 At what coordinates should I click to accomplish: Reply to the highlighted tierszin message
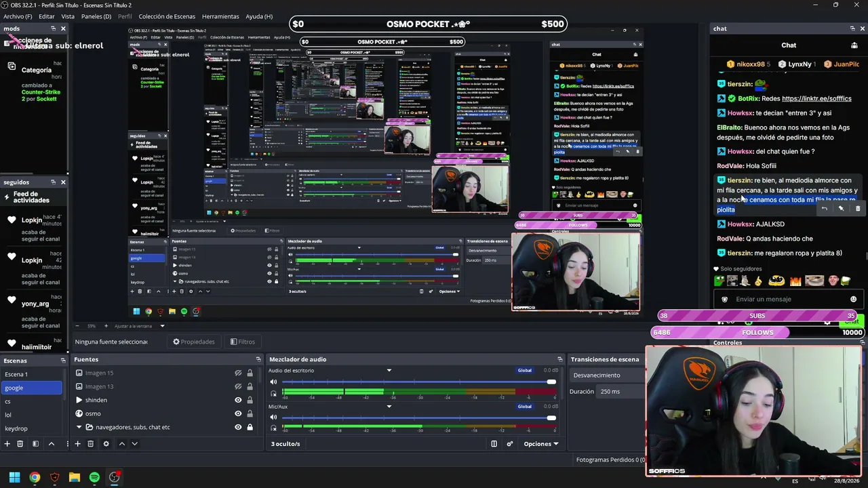point(824,209)
